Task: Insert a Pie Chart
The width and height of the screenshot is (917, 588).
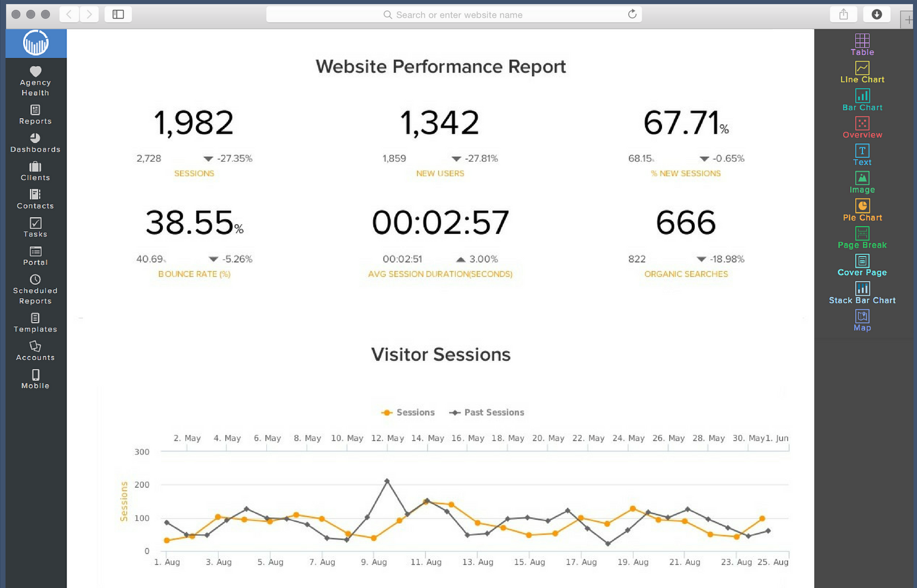Action: click(862, 210)
